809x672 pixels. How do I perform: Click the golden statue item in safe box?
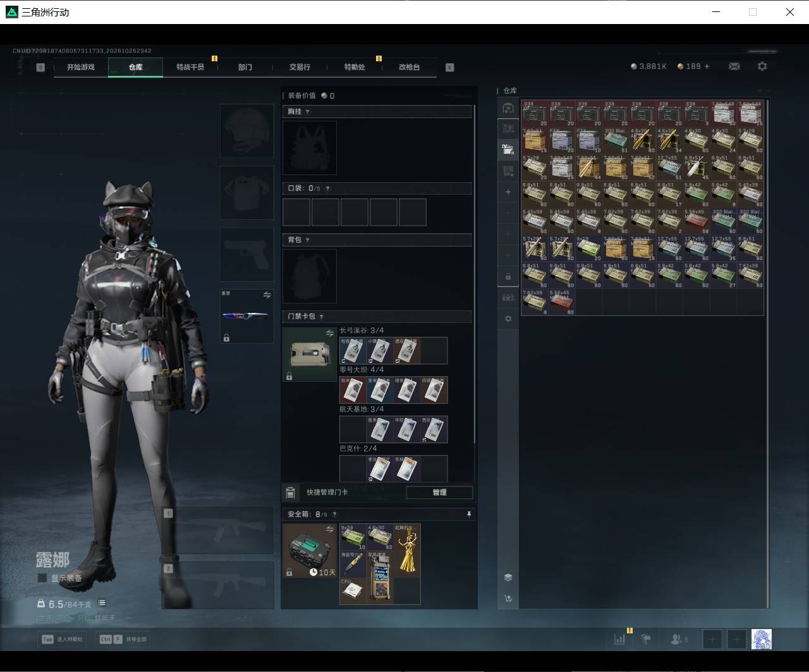[407, 550]
